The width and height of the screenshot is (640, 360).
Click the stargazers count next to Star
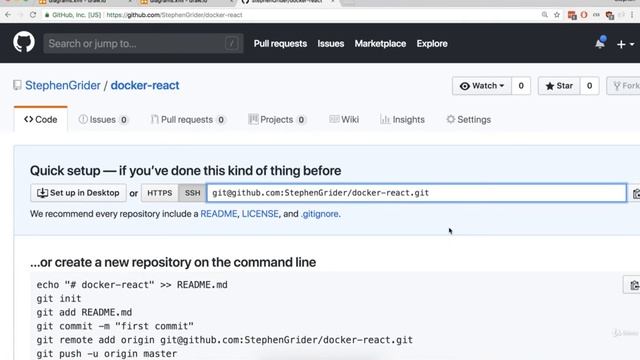589,86
